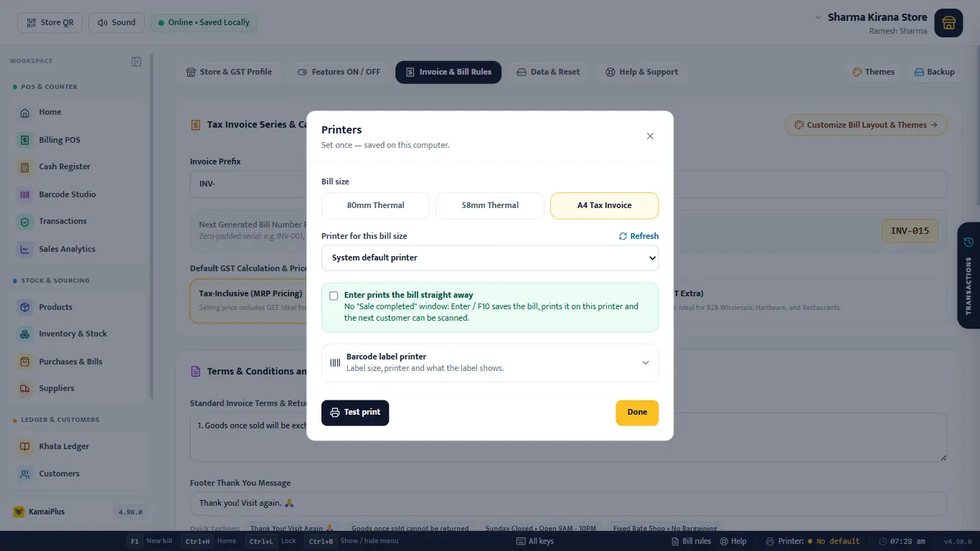The image size is (980, 551).
Task: Open Barcode Studio icon
Action: [25, 194]
